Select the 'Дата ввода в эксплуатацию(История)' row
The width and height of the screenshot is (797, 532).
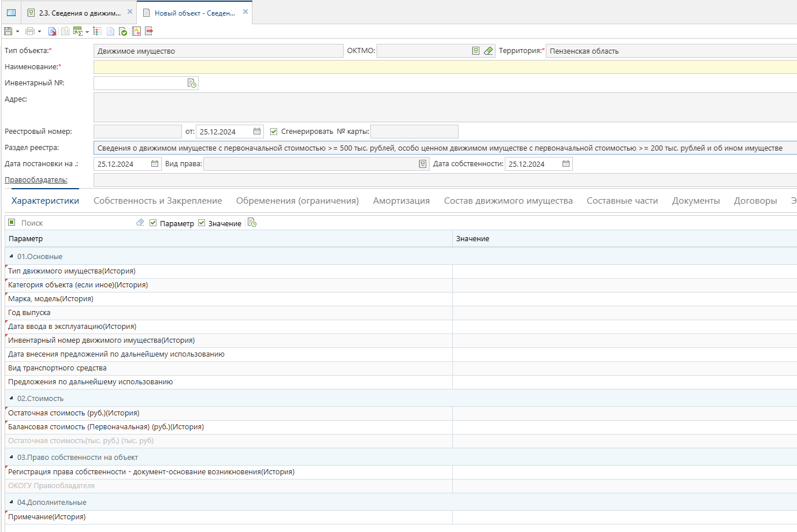(401, 327)
